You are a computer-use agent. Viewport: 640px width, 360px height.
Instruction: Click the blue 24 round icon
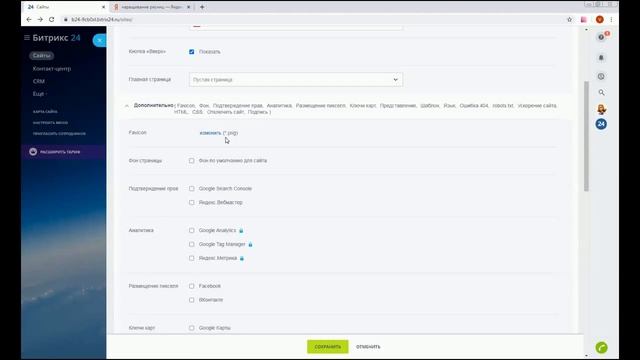601,124
